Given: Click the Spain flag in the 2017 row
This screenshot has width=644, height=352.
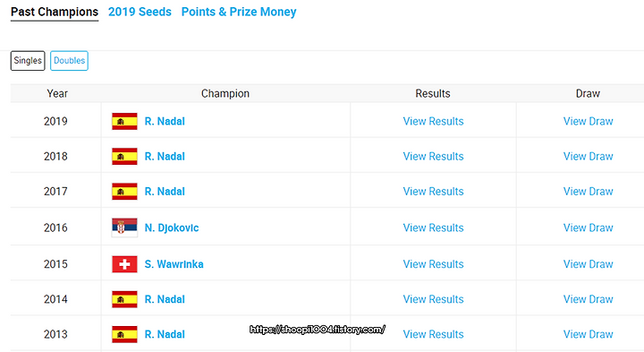Looking at the screenshot, I should 124,191.
